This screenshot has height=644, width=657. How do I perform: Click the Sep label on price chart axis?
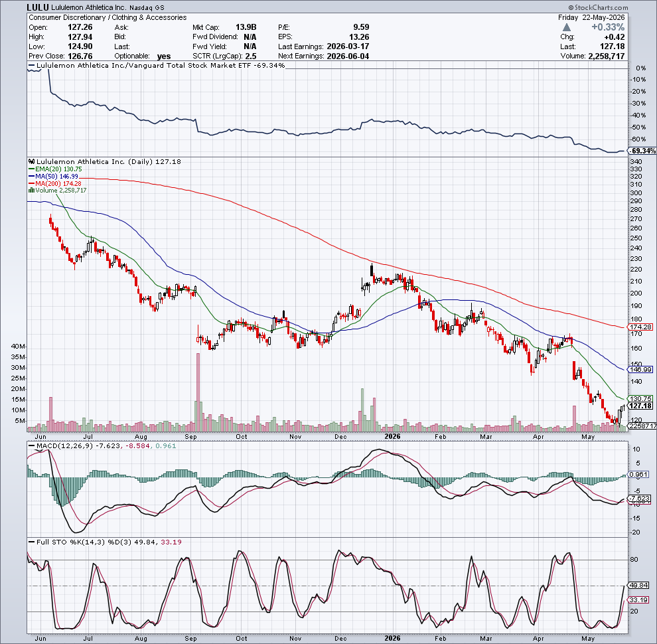[190, 436]
